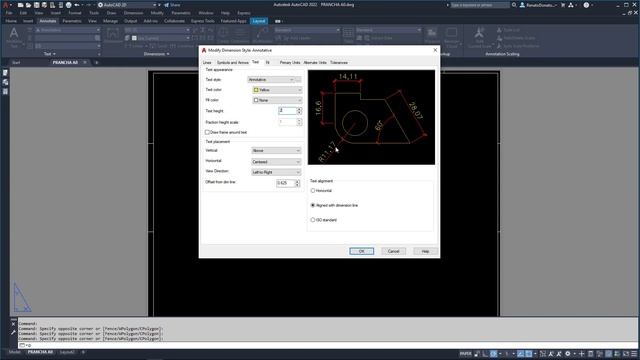Click the New file icon in quick access toolbar
This screenshot has width=640, height=360.
pos(20,5)
